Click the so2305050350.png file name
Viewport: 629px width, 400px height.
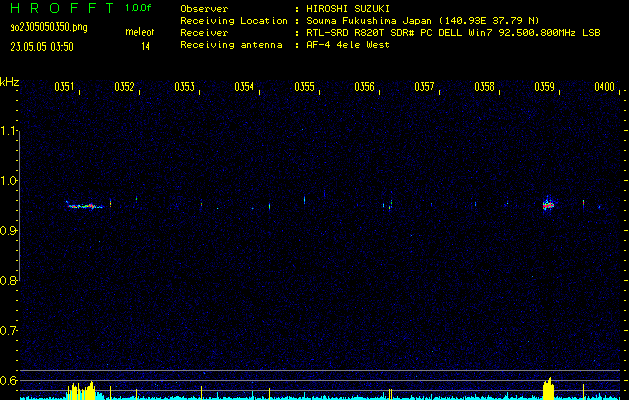click(x=46, y=27)
